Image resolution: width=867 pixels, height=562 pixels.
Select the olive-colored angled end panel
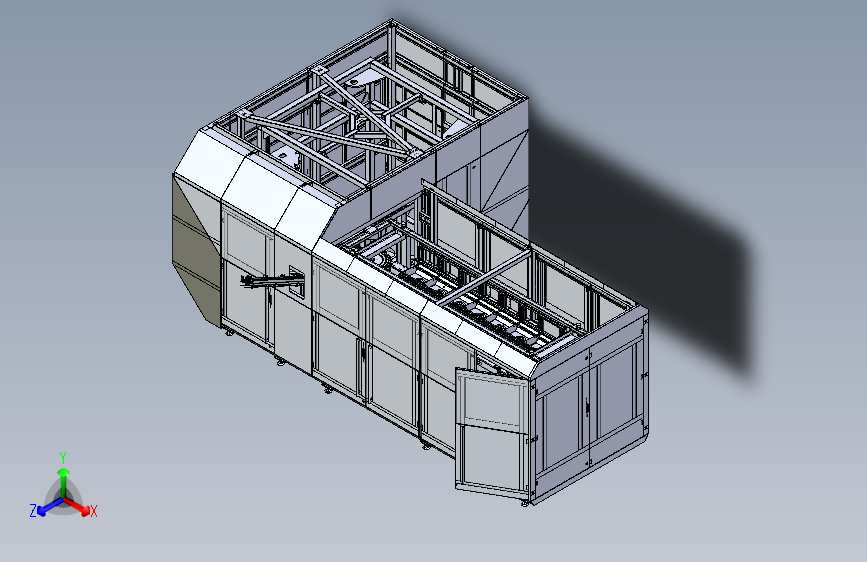click(x=195, y=251)
